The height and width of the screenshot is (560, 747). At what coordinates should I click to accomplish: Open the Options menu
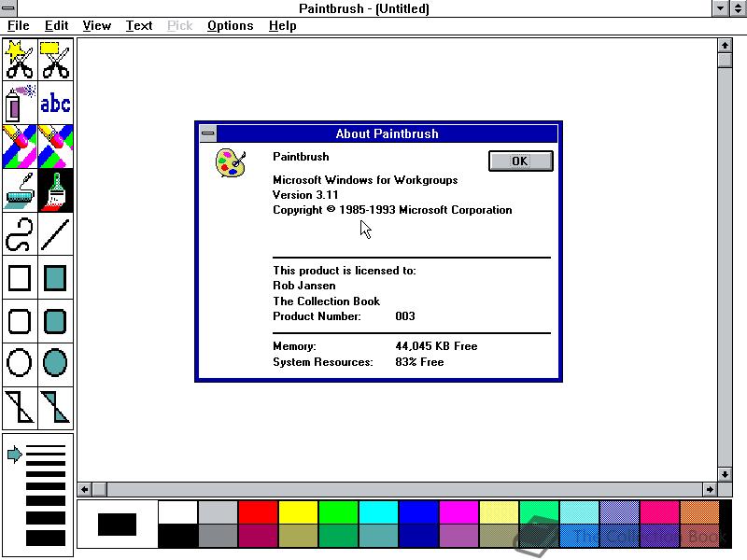click(x=230, y=26)
